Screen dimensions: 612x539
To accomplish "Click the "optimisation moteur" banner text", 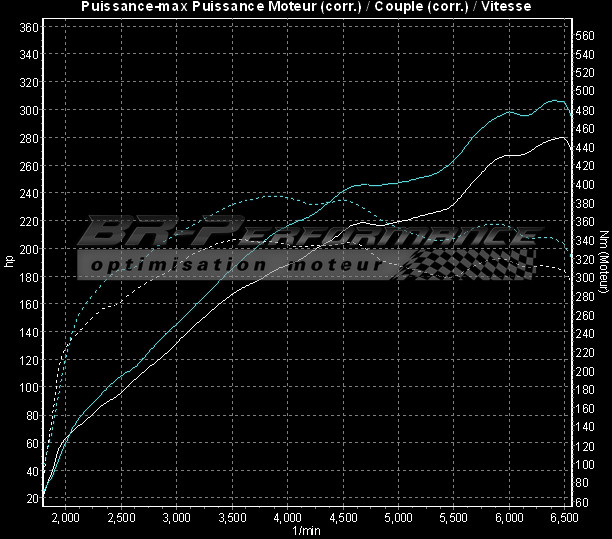I will (235, 266).
